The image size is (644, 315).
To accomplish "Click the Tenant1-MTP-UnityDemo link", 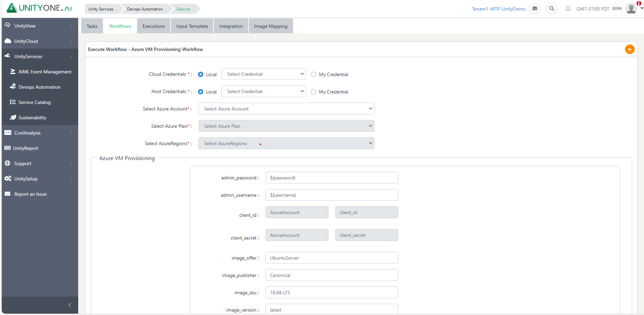I will [499, 9].
